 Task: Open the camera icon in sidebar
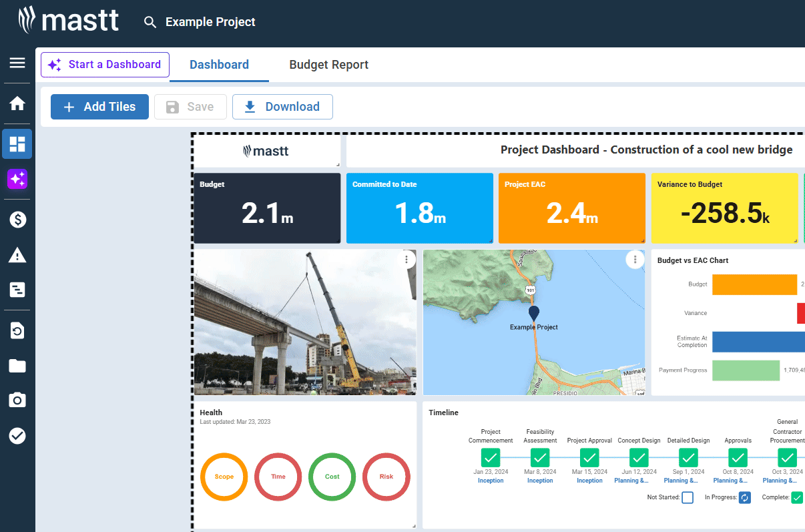pos(17,400)
